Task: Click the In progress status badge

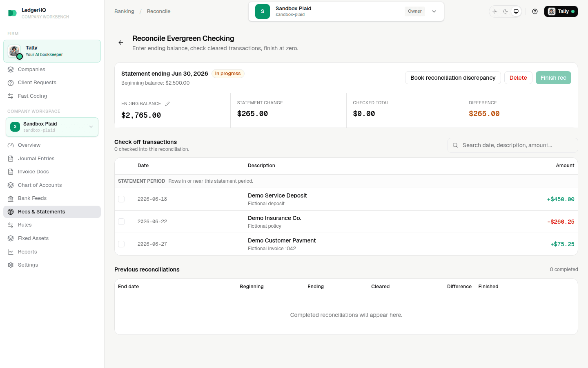Action: [x=228, y=74]
